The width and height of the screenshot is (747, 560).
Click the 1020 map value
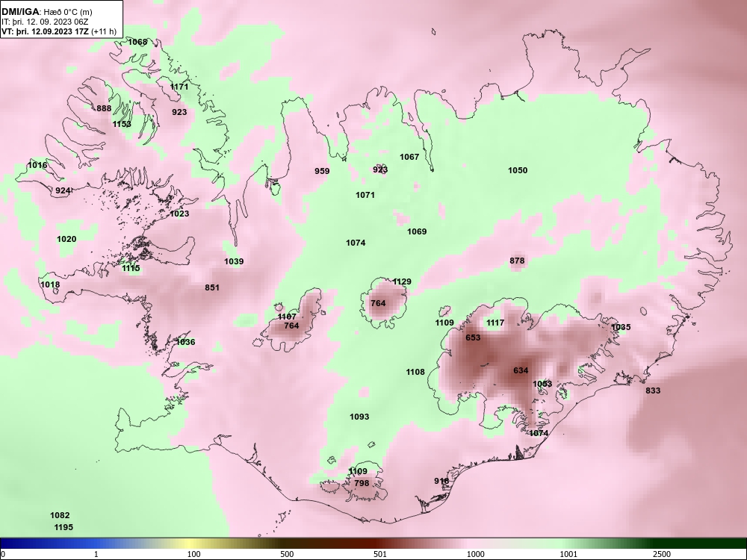[x=66, y=239]
